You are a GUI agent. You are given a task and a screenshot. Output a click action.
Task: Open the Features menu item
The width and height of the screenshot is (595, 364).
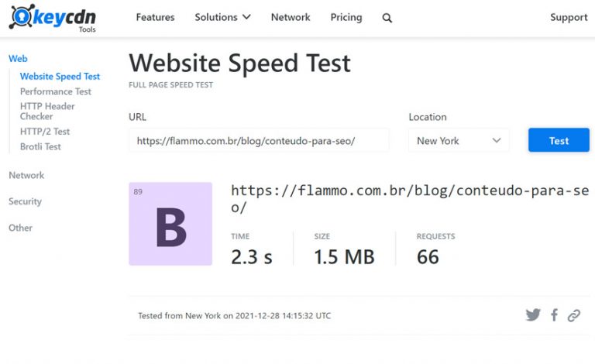pos(155,17)
